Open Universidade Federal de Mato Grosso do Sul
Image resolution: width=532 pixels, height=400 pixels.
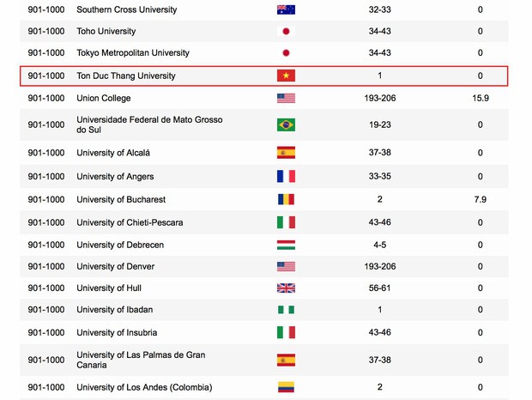tap(149, 124)
